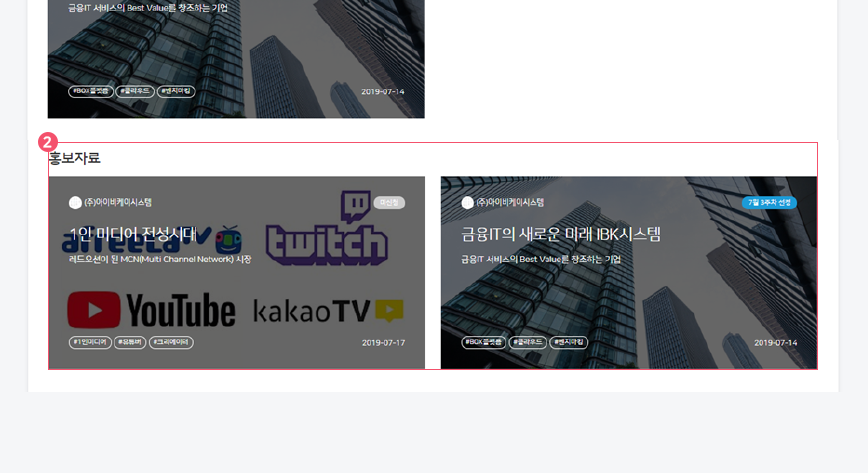Click (주)아이비케이시스템 name on 1인 미디어 card
This screenshot has height=473, width=868.
coord(118,203)
